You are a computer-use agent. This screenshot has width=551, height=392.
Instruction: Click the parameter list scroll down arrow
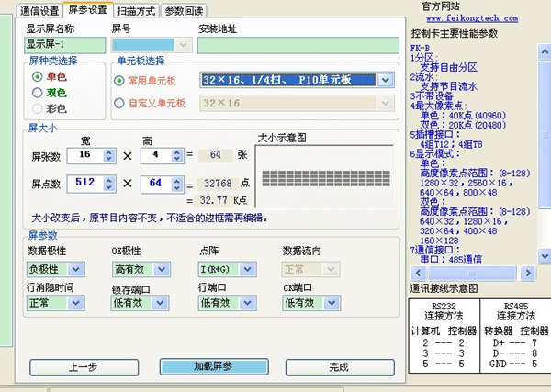point(545,256)
